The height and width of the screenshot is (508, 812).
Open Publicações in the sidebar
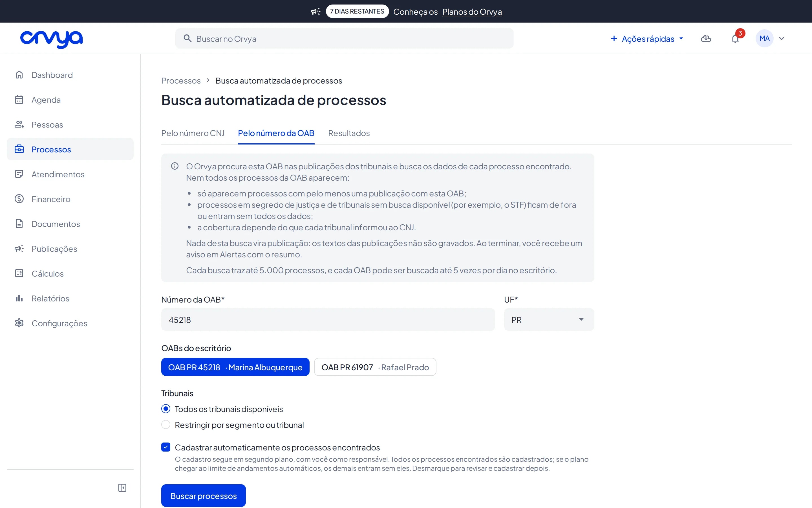tap(70, 249)
